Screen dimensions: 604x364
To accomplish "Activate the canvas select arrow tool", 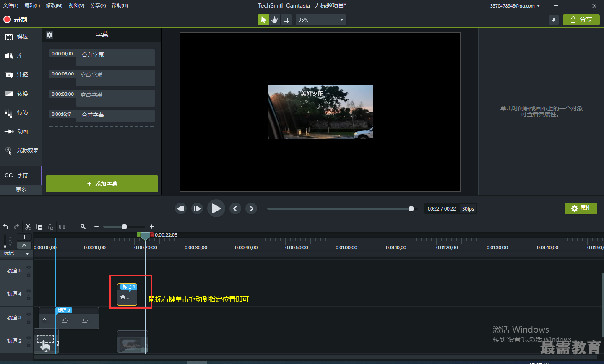I will tap(263, 20).
